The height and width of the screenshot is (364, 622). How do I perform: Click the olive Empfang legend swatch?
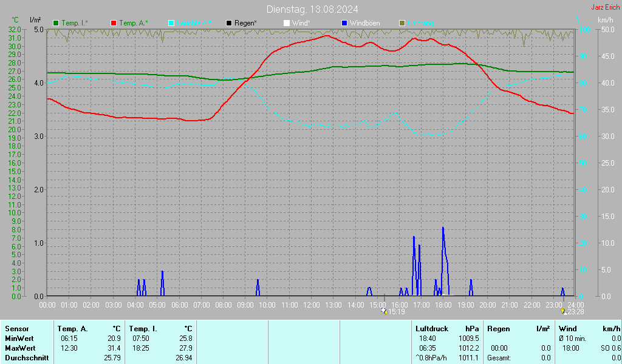point(402,23)
